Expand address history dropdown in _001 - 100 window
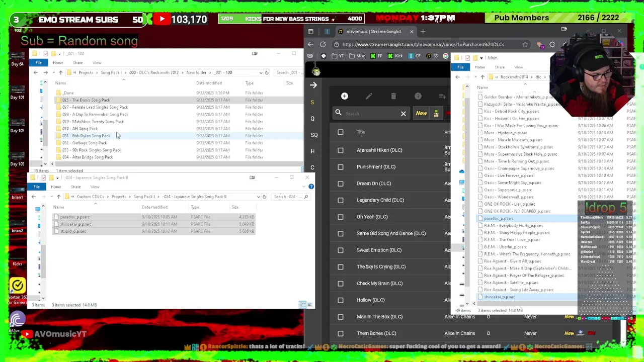The image size is (644, 362). pyautogui.click(x=261, y=72)
